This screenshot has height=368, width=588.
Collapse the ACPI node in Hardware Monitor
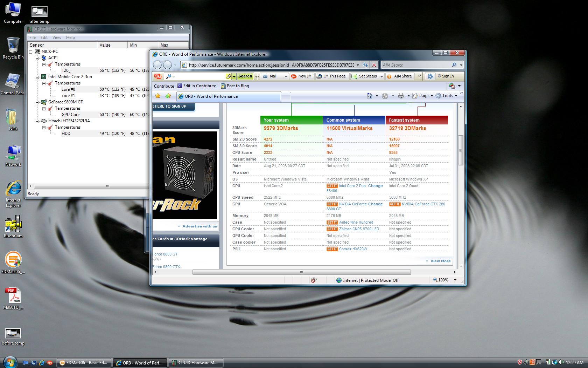point(37,58)
